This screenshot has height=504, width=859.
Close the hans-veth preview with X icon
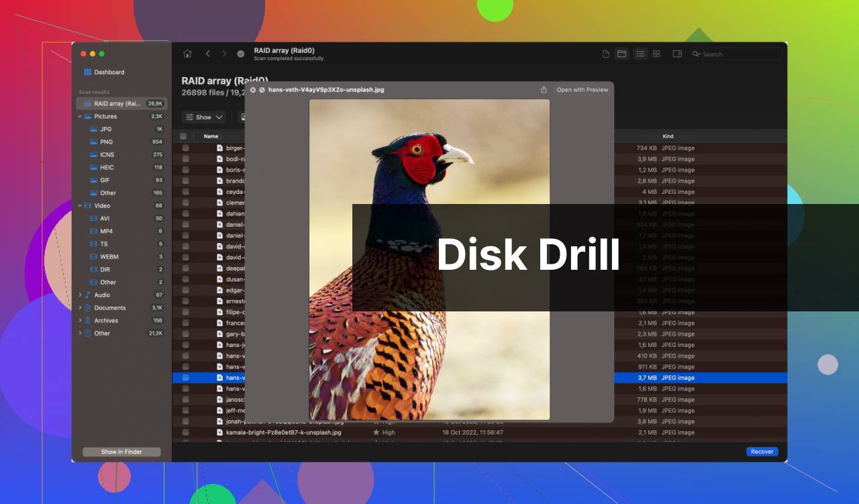click(253, 90)
